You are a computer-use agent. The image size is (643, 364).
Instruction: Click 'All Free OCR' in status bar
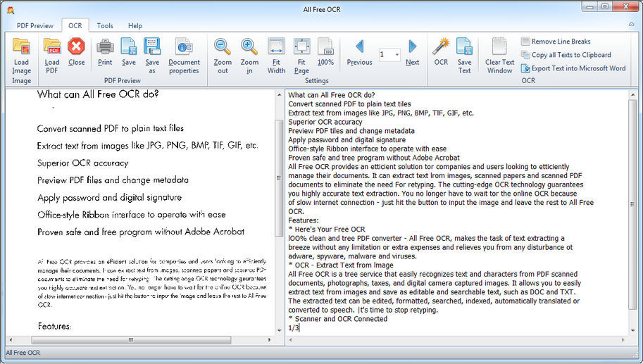click(23, 353)
